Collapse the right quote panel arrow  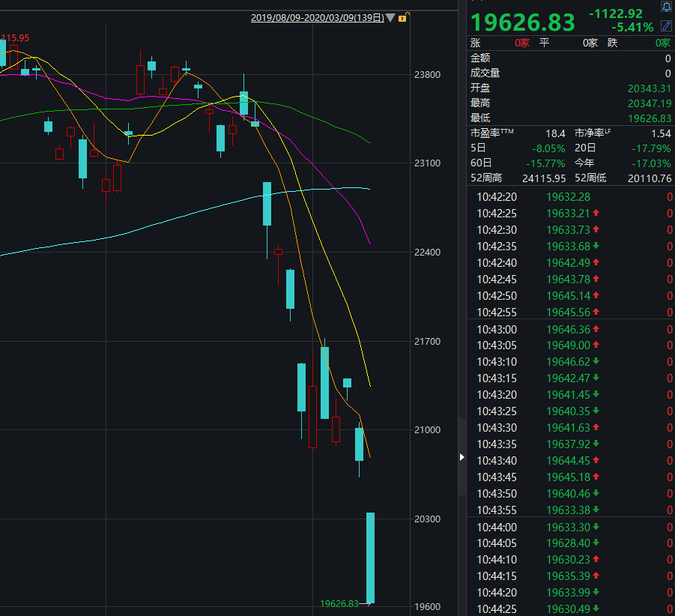pyautogui.click(x=462, y=456)
